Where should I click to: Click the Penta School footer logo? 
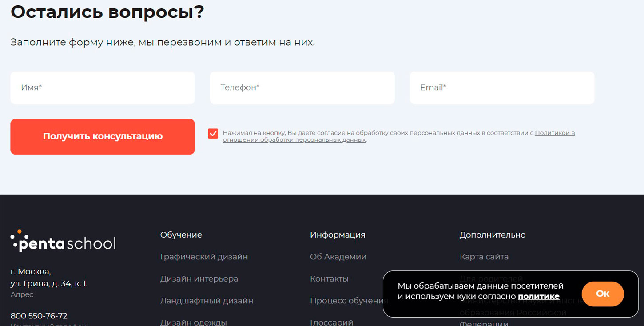63,241
